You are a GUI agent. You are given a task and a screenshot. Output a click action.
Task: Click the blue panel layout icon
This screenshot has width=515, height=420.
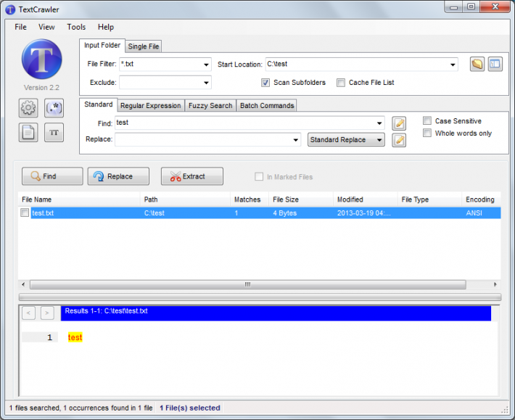click(495, 64)
